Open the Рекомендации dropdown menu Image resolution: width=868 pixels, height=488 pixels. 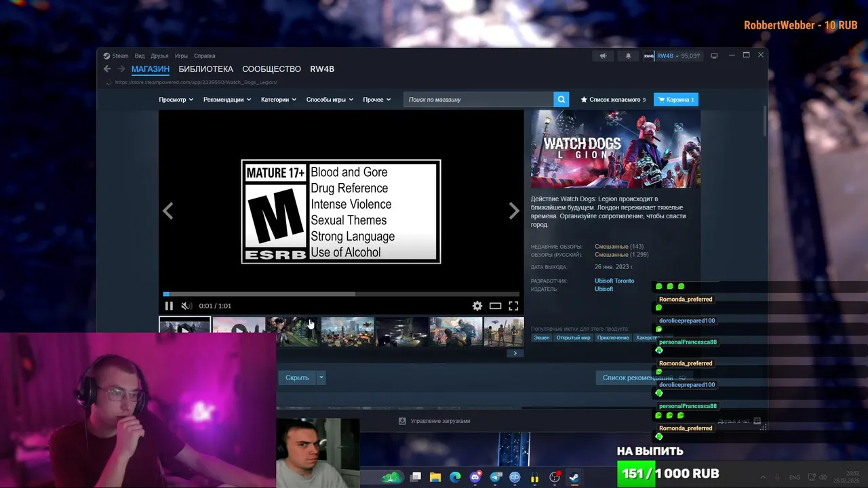point(227,100)
